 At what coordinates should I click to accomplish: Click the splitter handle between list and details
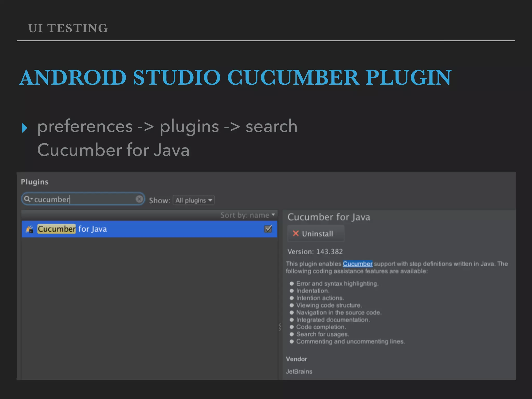coord(280,327)
